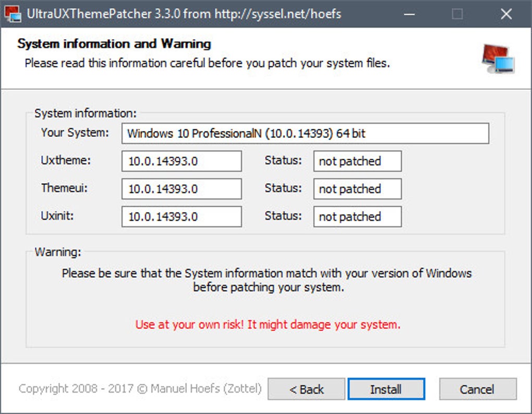The image size is (532, 414).
Task: Click the monitors icon in the header
Action: 498,58
